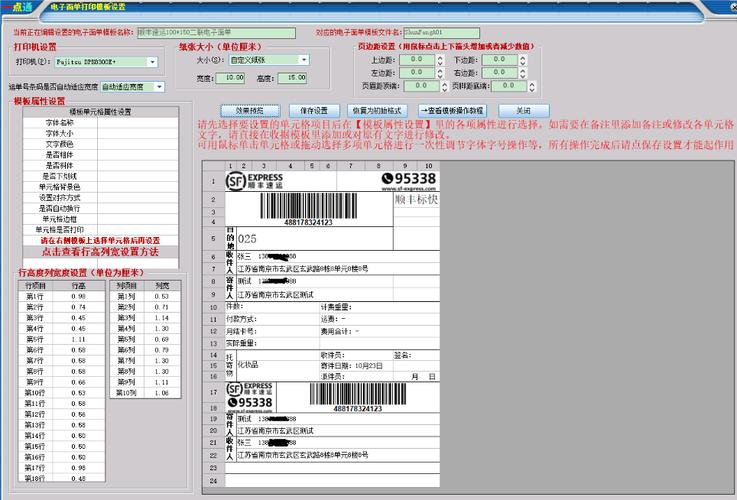Image resolution: width=737 pixels, height=500 pixels.
Task: Click the 点通 application logo
Action: coord(20,7)
